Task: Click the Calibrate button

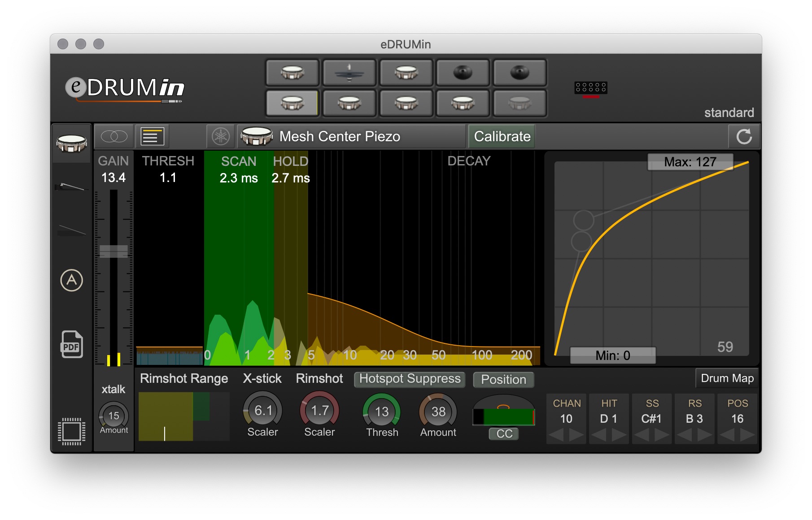Action: [x=502, y=136]
